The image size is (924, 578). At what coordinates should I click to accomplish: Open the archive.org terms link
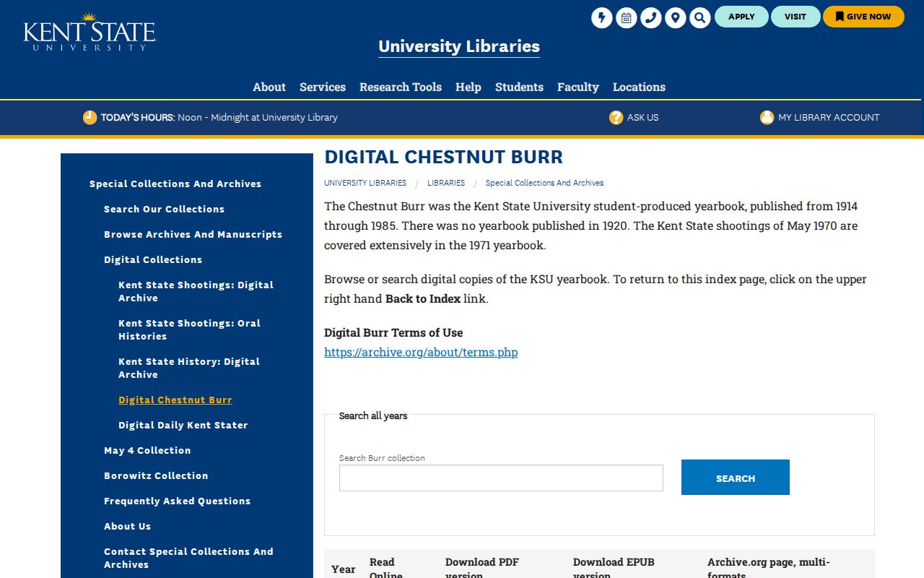[421, 352]
